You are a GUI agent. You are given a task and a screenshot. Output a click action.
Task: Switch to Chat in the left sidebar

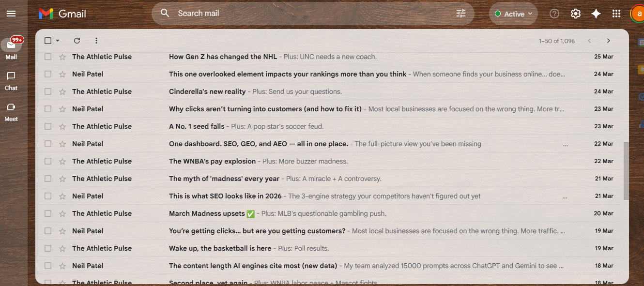pyautogui.click(x=11, y=80)
